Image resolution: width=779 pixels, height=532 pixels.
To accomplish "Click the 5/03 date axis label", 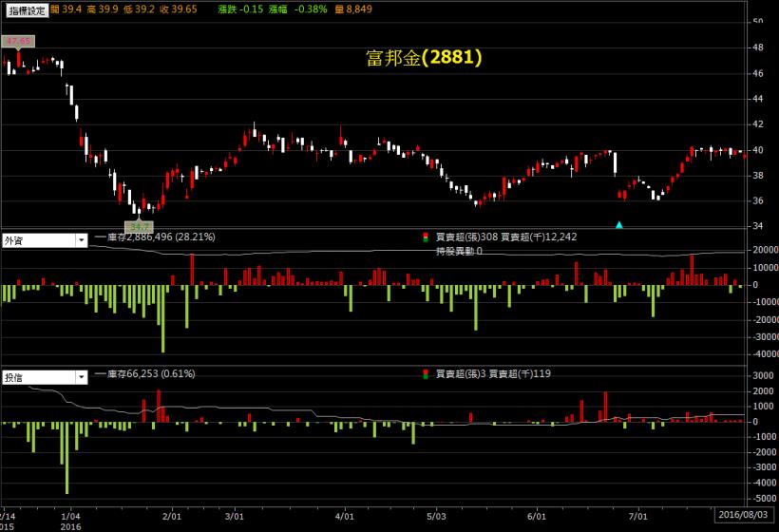I will [x=436, y=516].
